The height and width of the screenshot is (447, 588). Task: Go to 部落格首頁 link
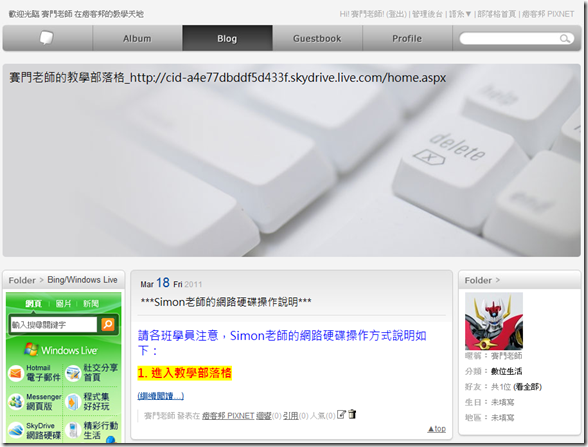tap(496, 14)
